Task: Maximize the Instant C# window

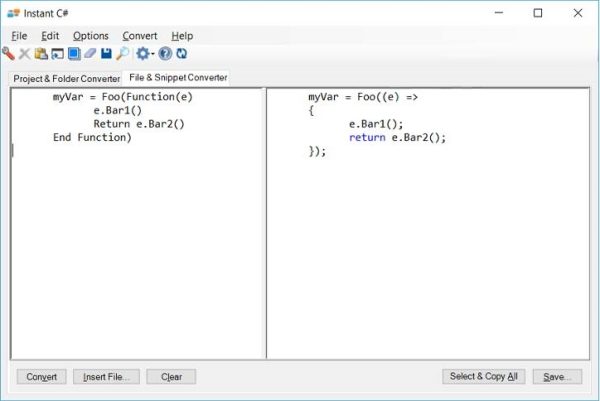Action: [x=538, y=13]
